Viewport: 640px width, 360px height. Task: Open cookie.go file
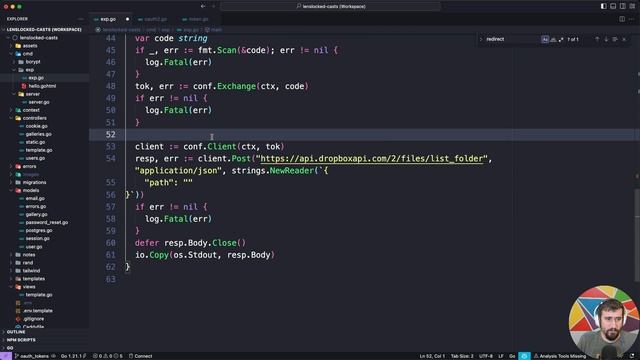point(44,126)
